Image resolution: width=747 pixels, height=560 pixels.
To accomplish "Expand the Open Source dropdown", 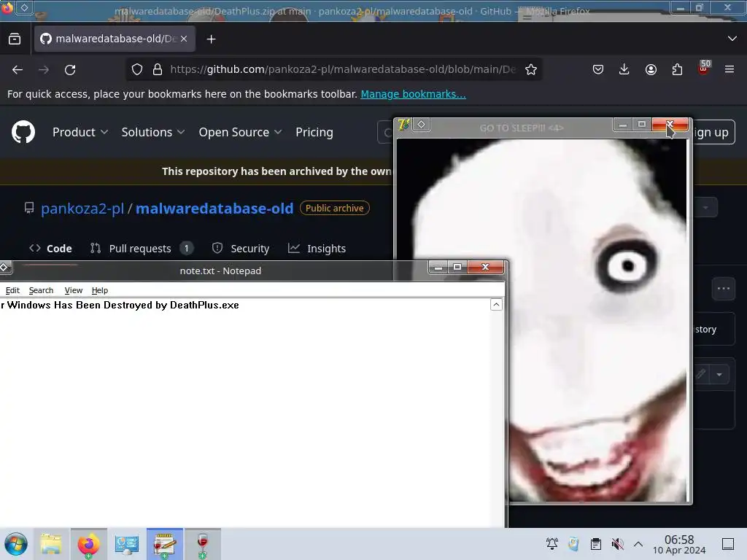I will pyautogui.click(x=240, y=132).
